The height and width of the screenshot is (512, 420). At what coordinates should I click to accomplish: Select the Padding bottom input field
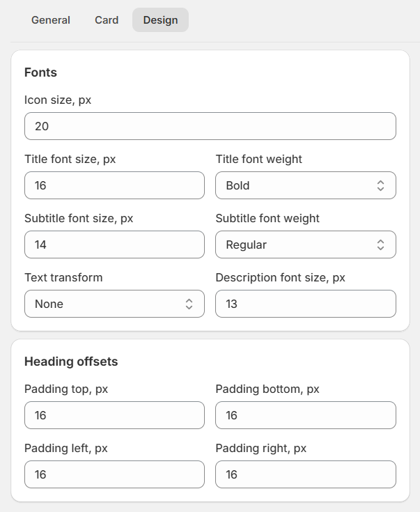(305, 415)
